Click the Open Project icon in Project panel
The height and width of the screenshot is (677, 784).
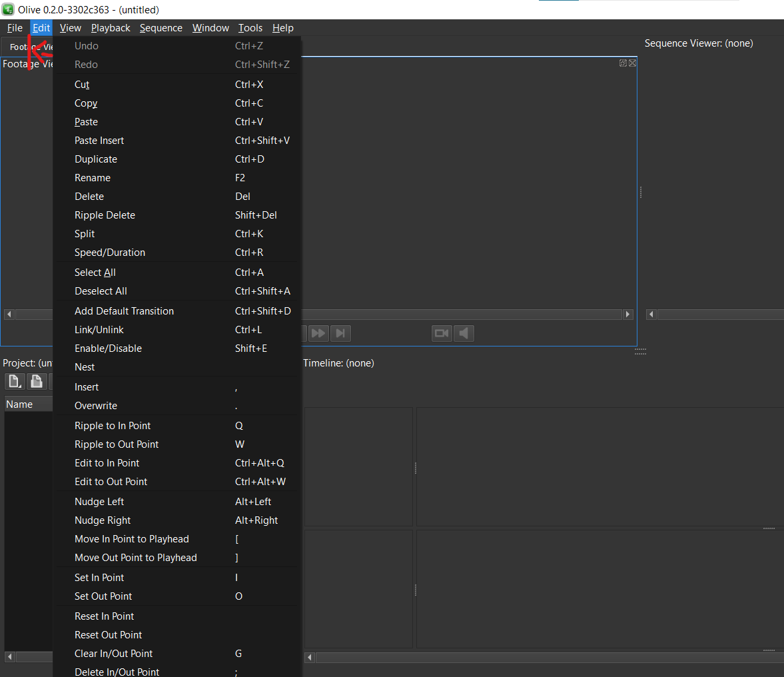coord(37,380)
